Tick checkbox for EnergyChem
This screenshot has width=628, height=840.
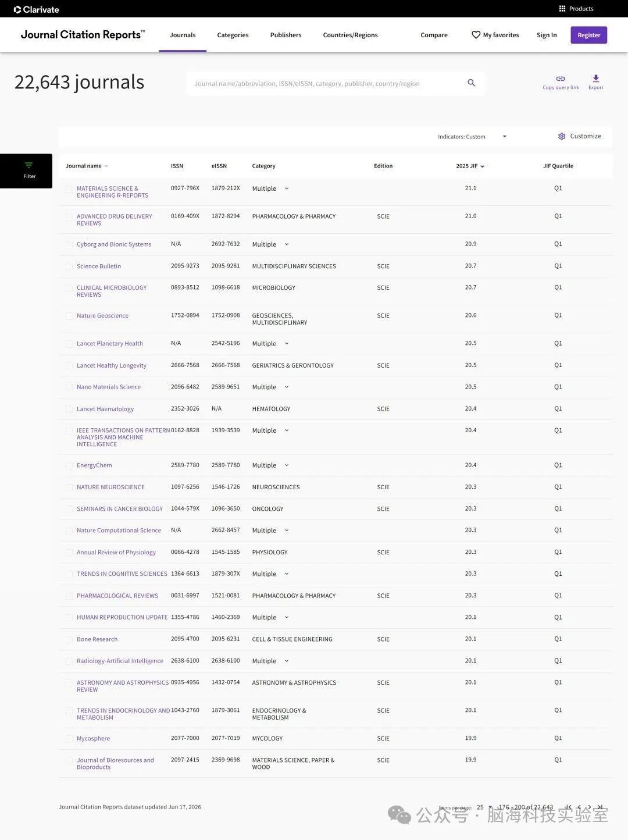(69, 466)
